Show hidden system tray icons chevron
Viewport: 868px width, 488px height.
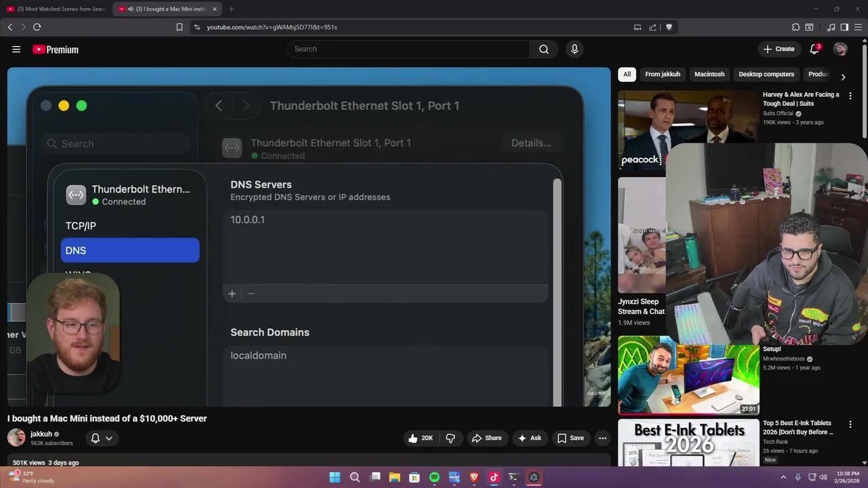(x=783, y=477)
